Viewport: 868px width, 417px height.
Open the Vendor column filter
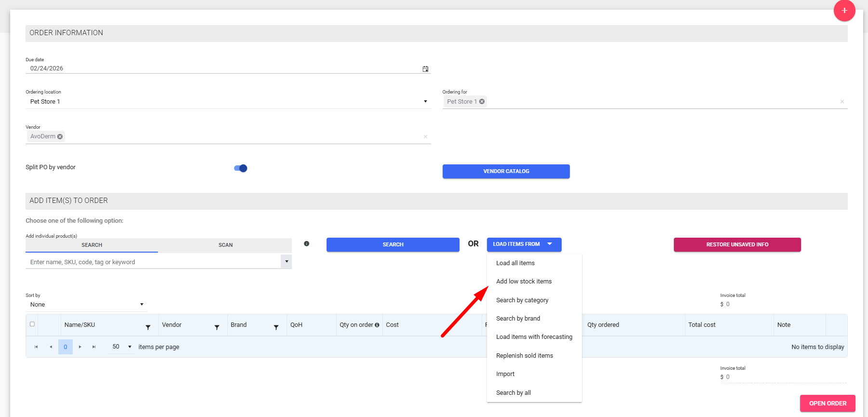217,327
